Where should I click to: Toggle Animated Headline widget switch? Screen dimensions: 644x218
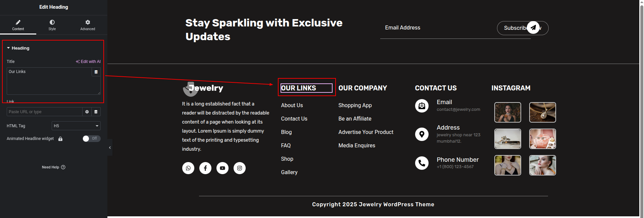coord(91,139)
